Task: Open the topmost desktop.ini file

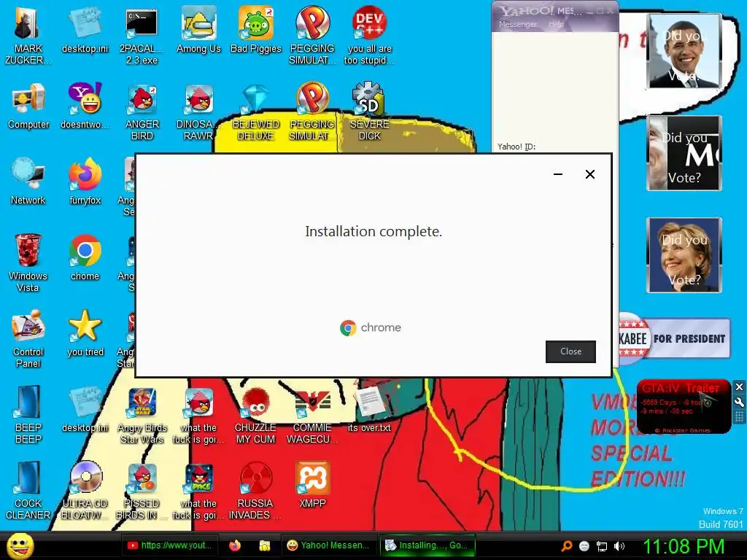Action: 85,31
